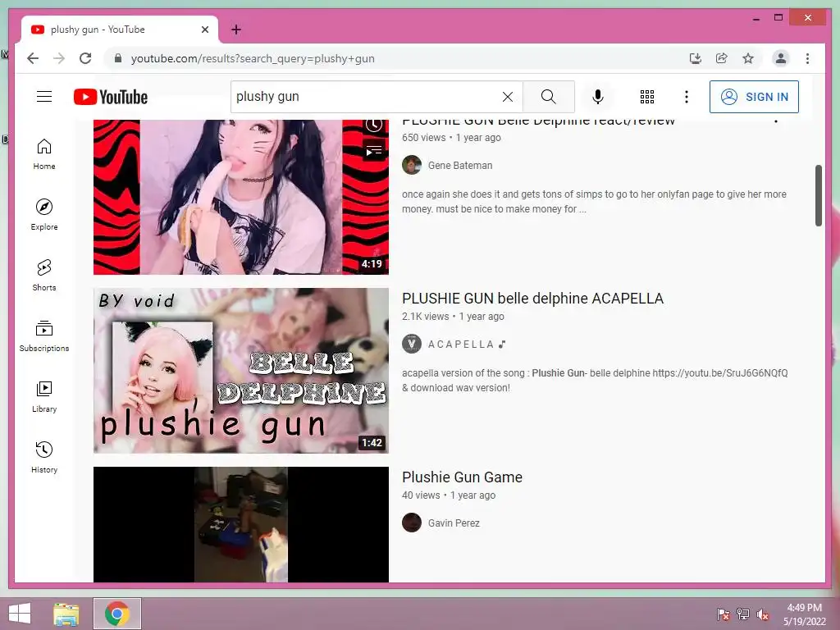This screenshot has width=840, height=630.
Task: Open PLUSHIE GUN ACAPELLA thumbnail
Action: tap(241, 371)
